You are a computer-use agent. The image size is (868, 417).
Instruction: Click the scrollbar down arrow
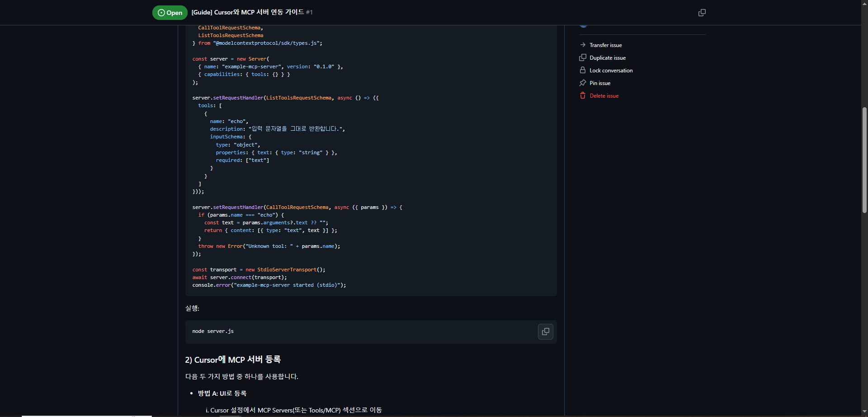(864, 412)
